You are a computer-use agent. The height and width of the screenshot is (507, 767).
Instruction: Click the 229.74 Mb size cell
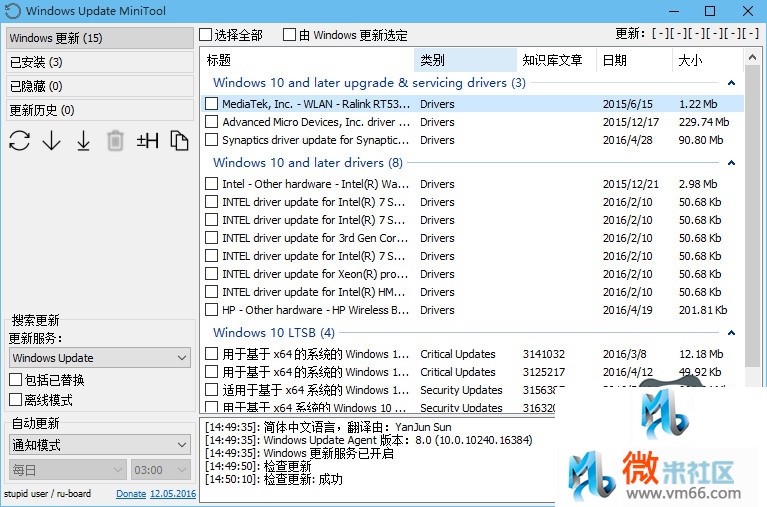click(x=704, y=122)
